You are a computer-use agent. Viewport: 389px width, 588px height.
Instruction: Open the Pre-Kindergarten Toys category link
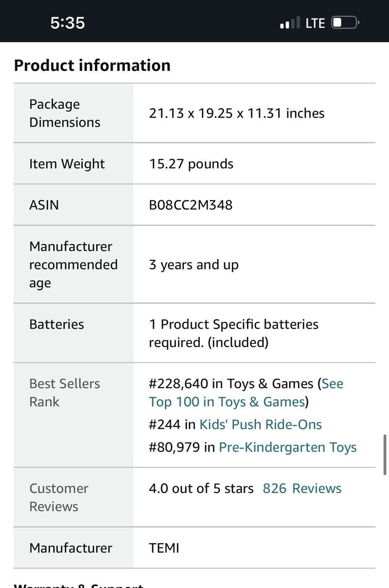point(288,447)
